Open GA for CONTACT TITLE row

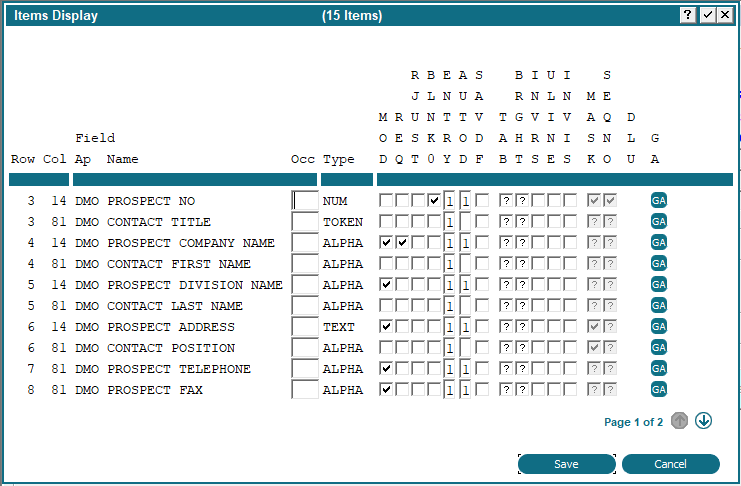658,221
